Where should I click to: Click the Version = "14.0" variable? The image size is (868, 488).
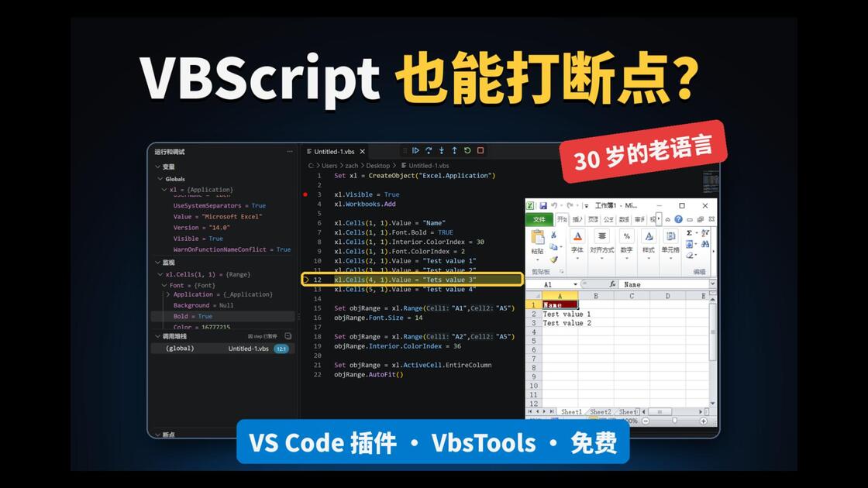(x=201, y=228)
